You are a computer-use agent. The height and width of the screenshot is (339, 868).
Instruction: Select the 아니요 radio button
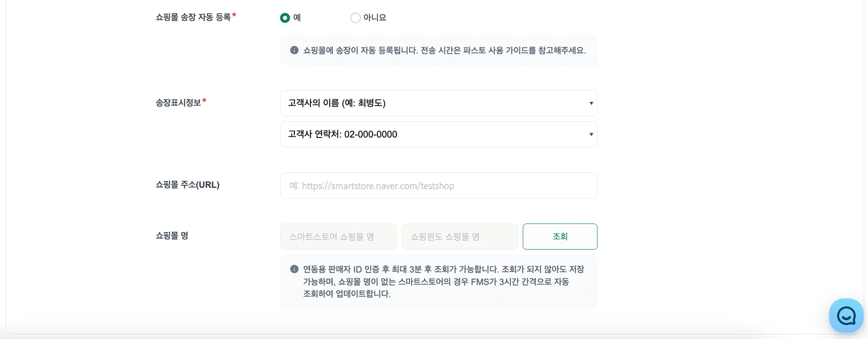(x=355, y=18)
